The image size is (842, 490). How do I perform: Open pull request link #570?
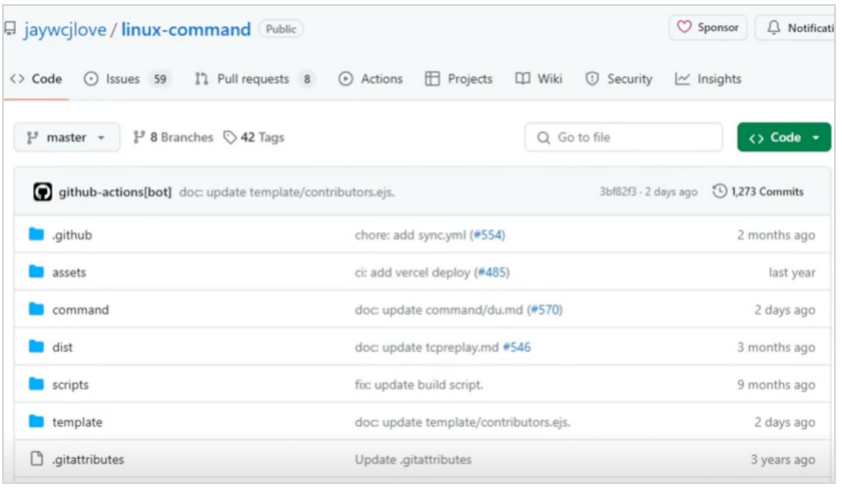545,310
